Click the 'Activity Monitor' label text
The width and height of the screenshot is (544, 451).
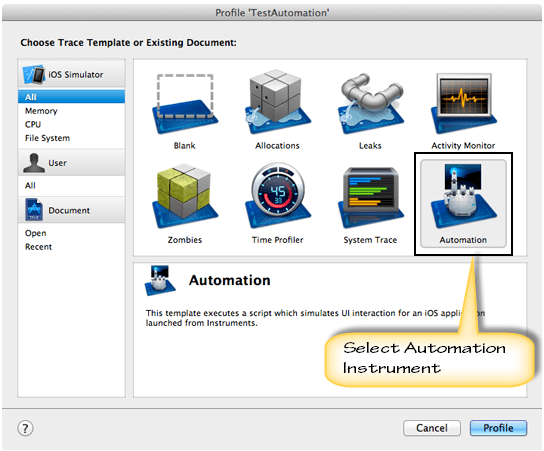pos(463,145)
